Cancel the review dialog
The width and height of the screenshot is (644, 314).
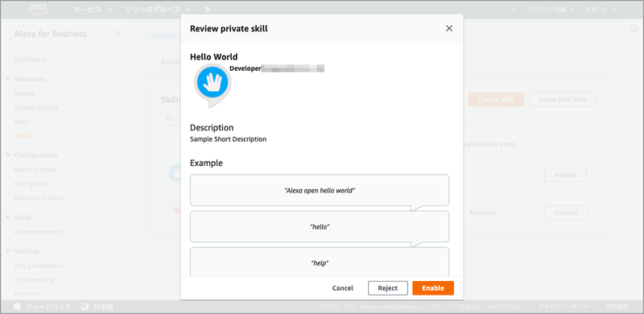(343, 288)
